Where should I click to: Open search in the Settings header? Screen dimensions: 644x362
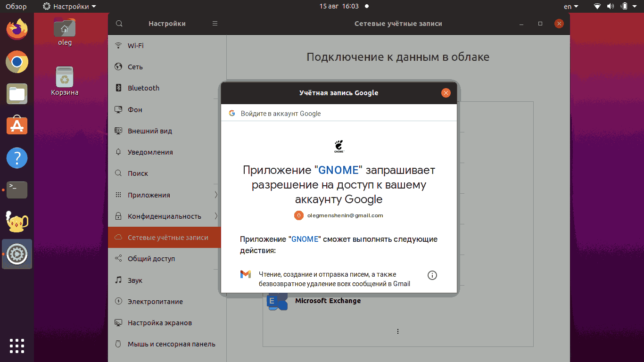pos(119,23)
